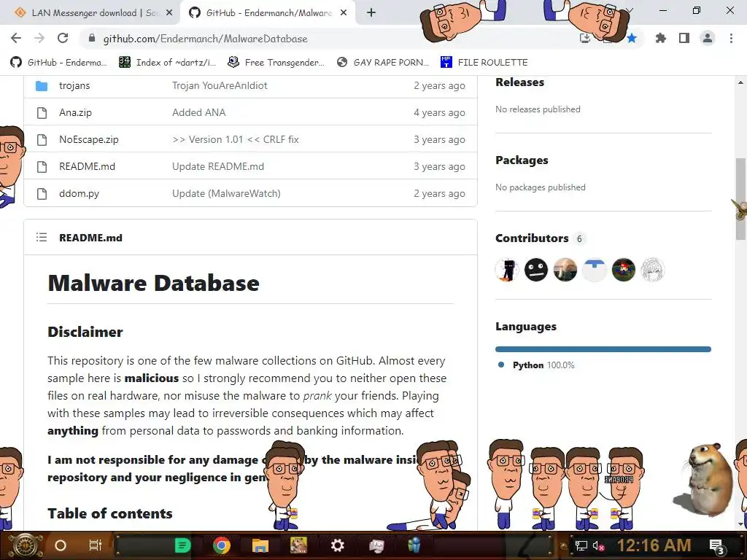Open the README.md file entry
Screen dimensions: 747x560
tap(88, 167)
